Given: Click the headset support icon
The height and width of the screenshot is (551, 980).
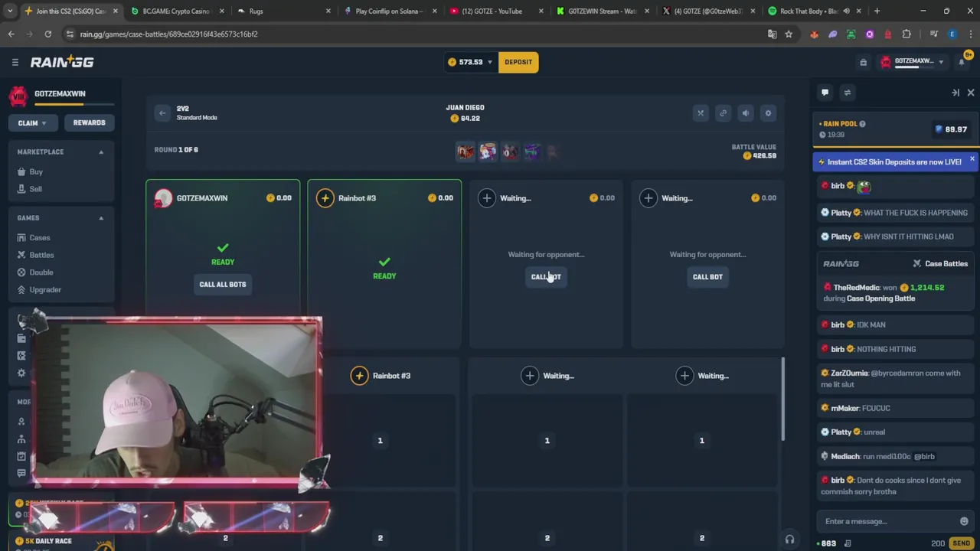Looking at the screenshot, I should (789, 540).
